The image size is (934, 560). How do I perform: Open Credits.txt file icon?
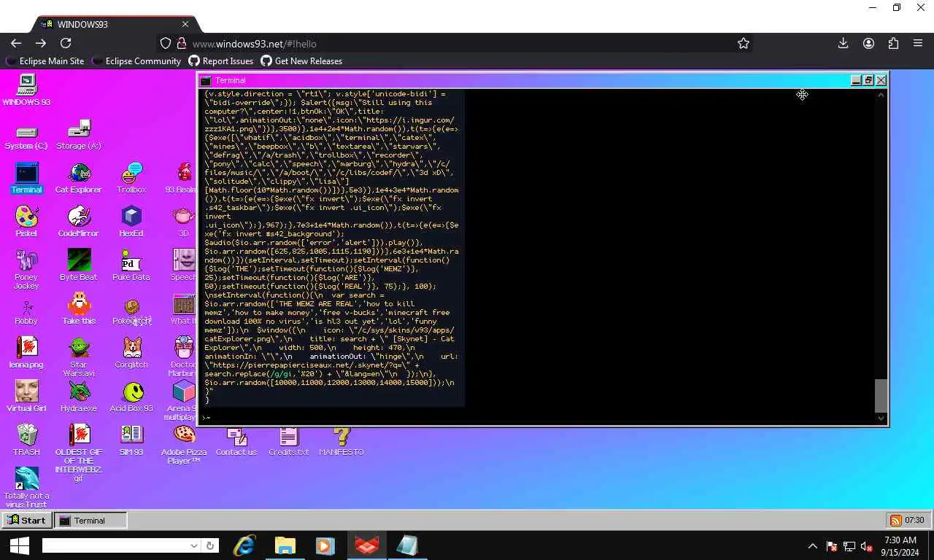[289, 440]
